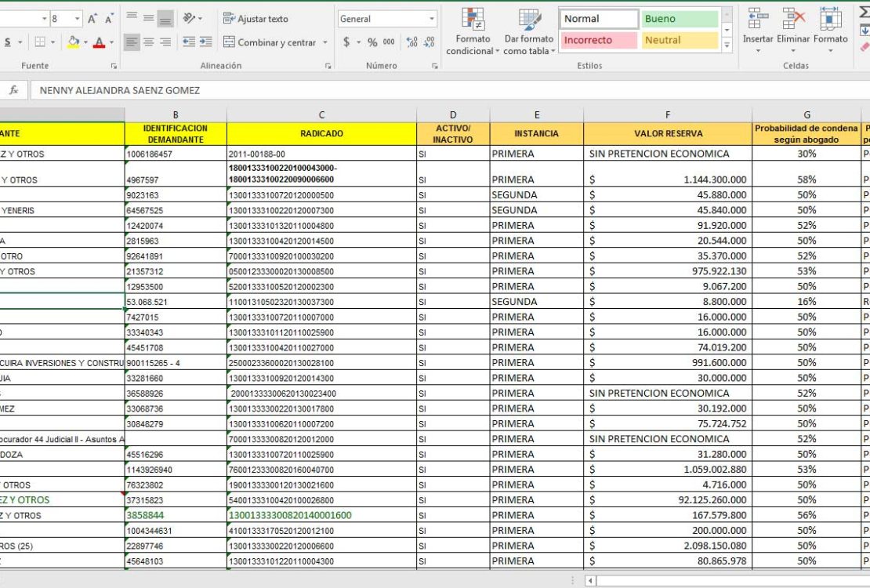Click the percent style icon
Viewport: 870px width, 588px height.
tap(372, 42)
